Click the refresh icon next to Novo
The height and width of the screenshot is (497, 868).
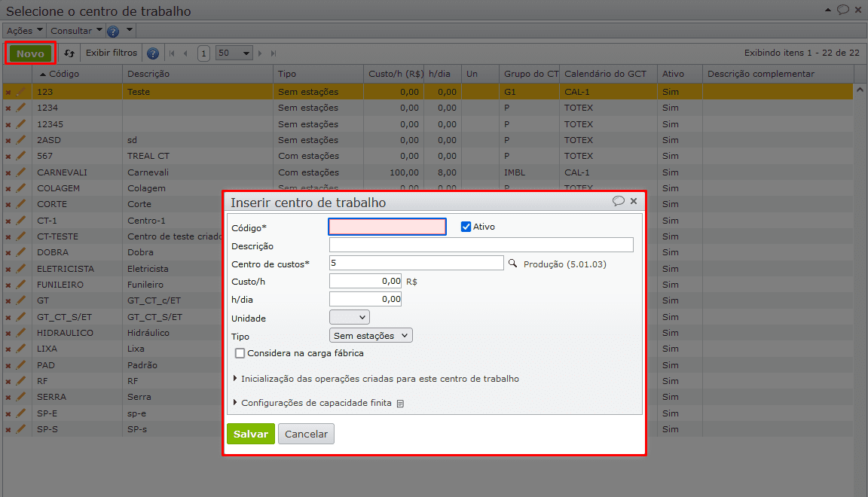(69, 53)
